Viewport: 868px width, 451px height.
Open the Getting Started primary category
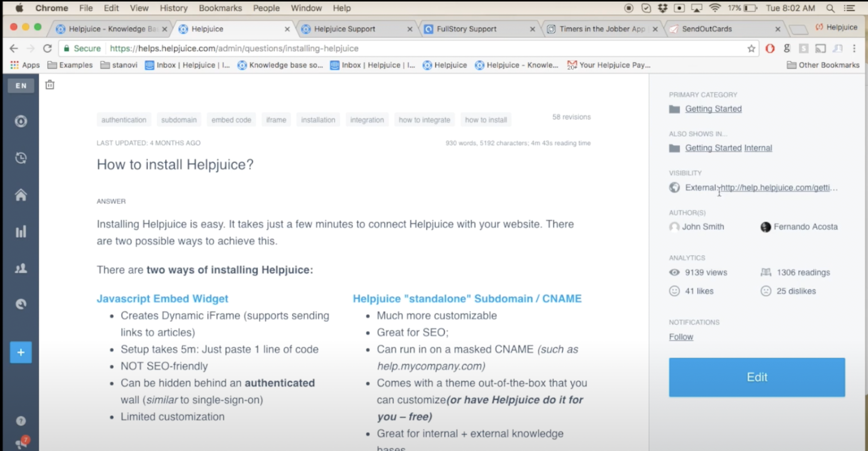(713, 109)
